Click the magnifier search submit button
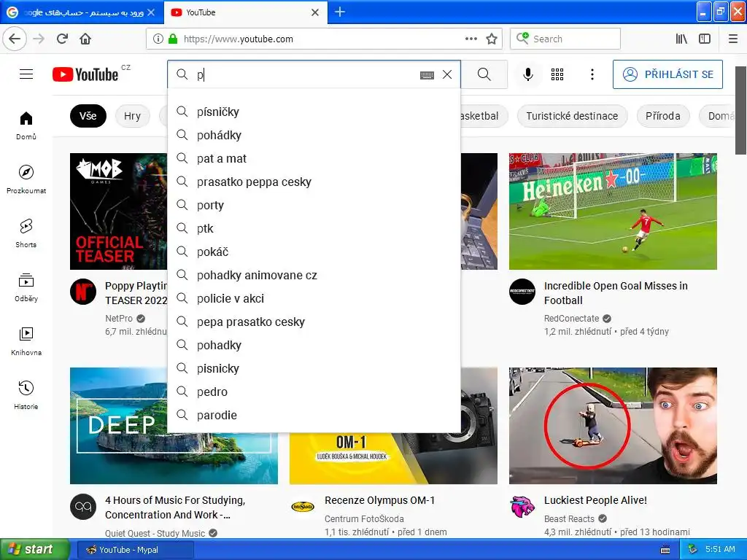 coord(484,74)
